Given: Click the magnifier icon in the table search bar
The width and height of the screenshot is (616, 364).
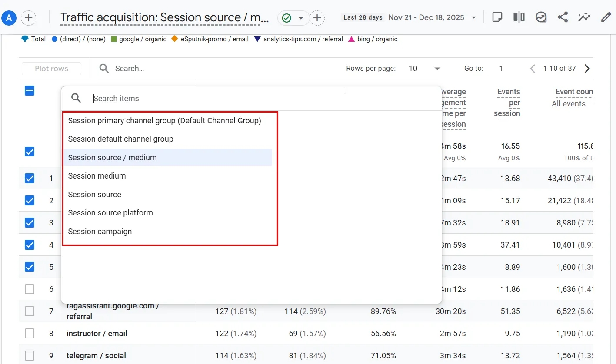Looking at the screenshot, I should pos(104,69).
